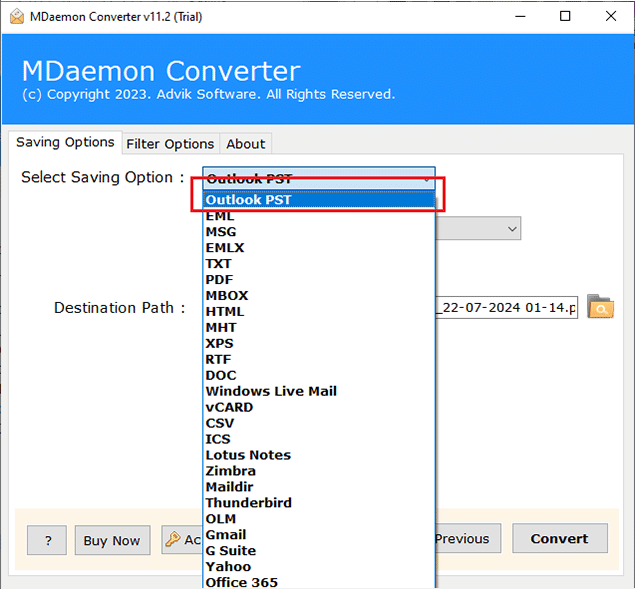The width and height of the screenshot is (635, 589).
Task: Pick Yahoo from the list
Action: tap(319, 566)
